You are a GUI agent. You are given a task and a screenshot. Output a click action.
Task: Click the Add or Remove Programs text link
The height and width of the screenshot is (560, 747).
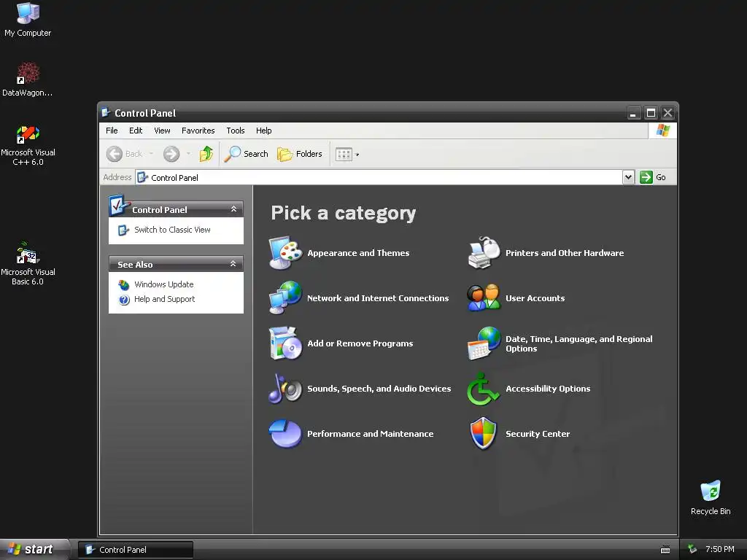[360, 343]
